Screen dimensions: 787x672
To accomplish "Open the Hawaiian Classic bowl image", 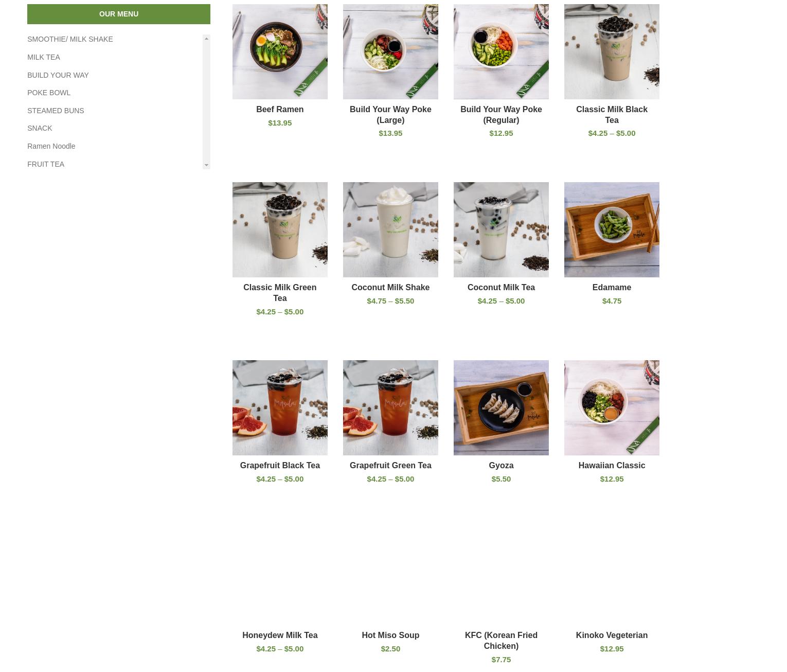I will [612, 408].
